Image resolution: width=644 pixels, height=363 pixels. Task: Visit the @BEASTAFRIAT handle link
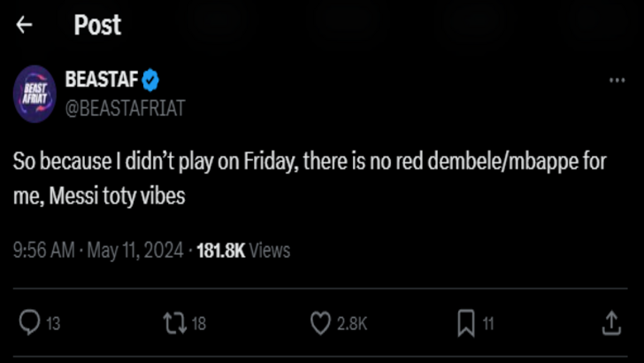coord(125,107)
